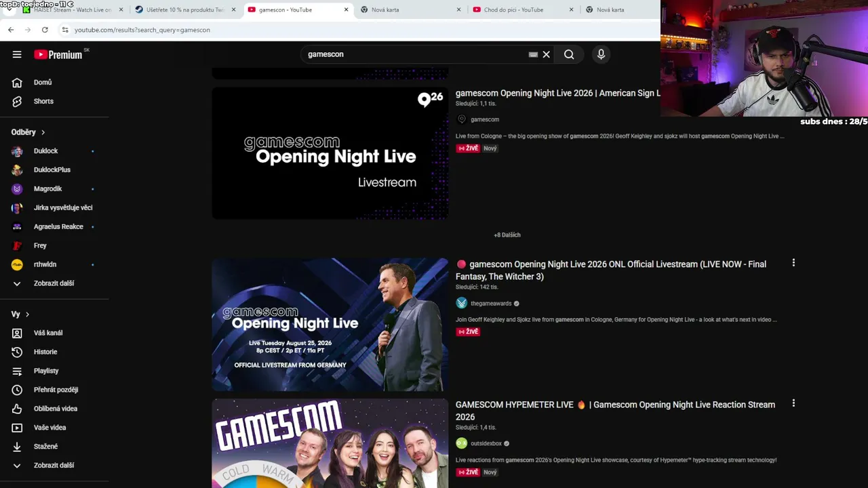This screenshot has width=868, height=488.
Task: Open thegameawards channel avatar
Action: [x=462, y=303]
